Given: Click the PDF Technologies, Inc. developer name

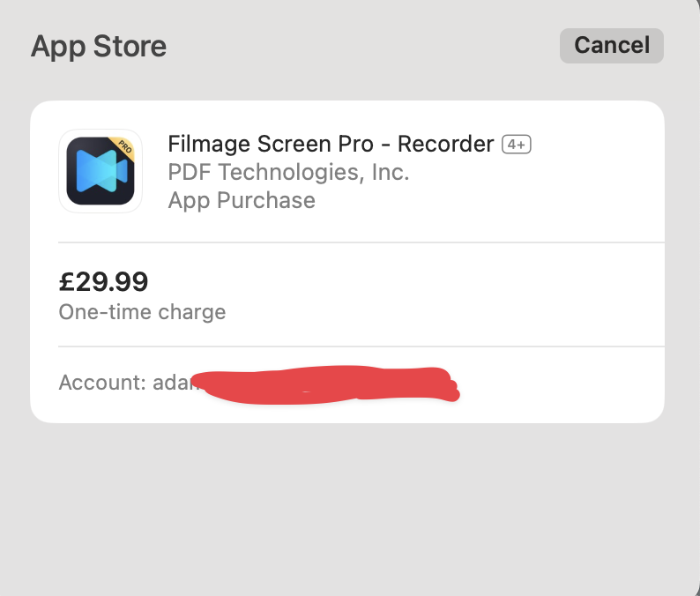Looking at the screenshot, I should [x=288, y=172].
